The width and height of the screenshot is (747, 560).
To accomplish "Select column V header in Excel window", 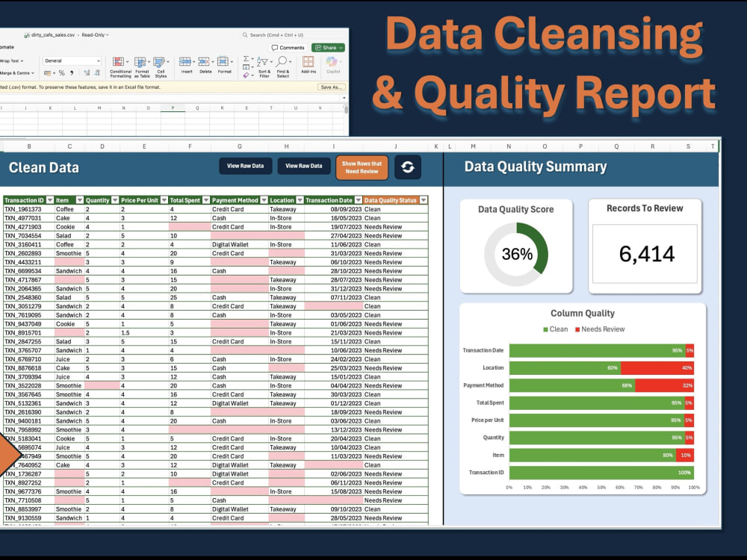I will (x=320, y=108).
